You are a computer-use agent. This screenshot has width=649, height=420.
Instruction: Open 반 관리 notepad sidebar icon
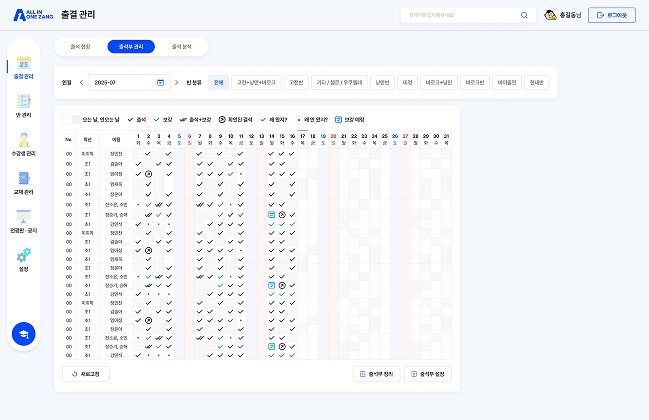pyautogui.click(x=24, y=101)
